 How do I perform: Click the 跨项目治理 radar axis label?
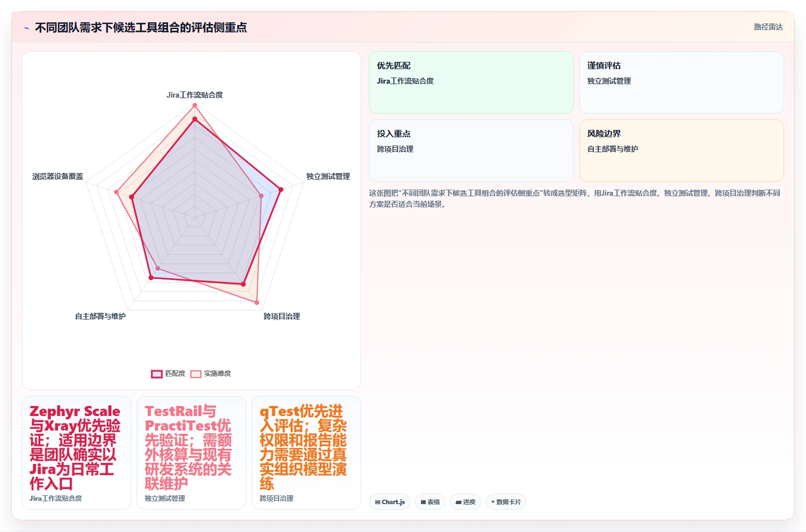click(x=282, y=316)
